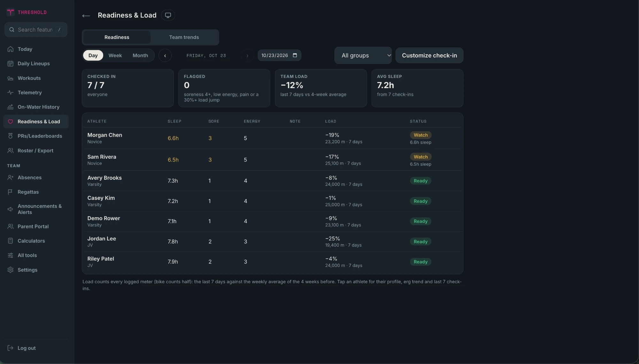Click the Readiness & Load heart icon
The width and height of the screenshot is (639, 364).
click(11, 122)
